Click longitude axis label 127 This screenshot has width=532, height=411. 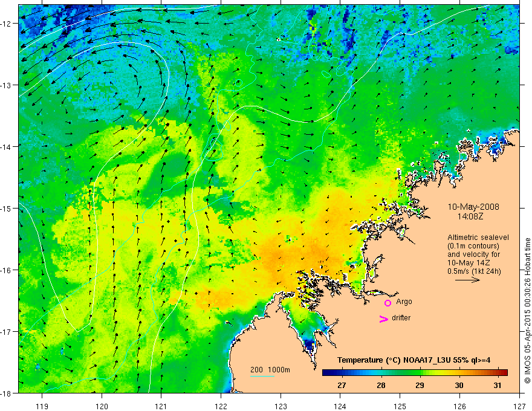(519, 406)
